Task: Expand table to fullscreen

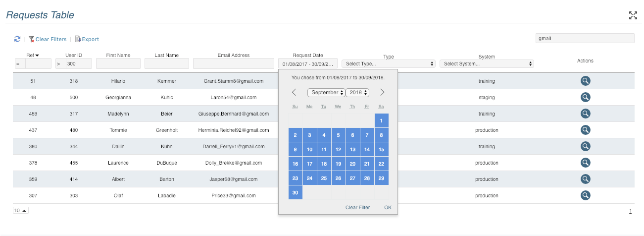Action: point(633,15)
